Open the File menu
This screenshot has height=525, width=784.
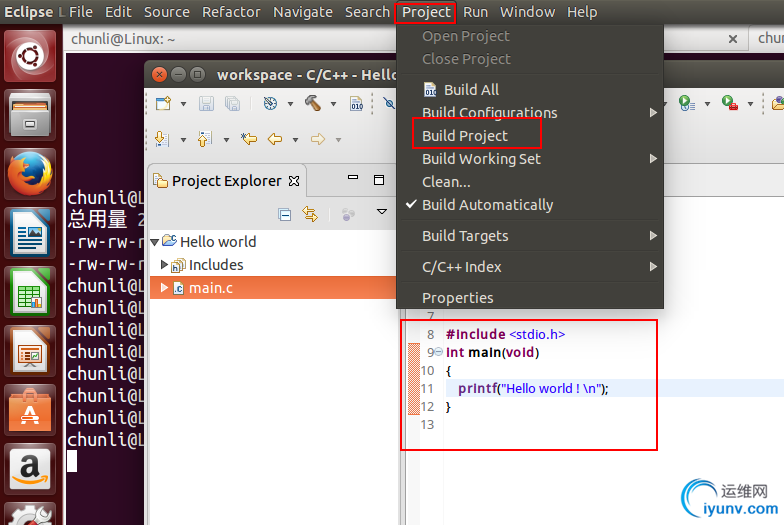pyautogui.click(x=81, y=12)
